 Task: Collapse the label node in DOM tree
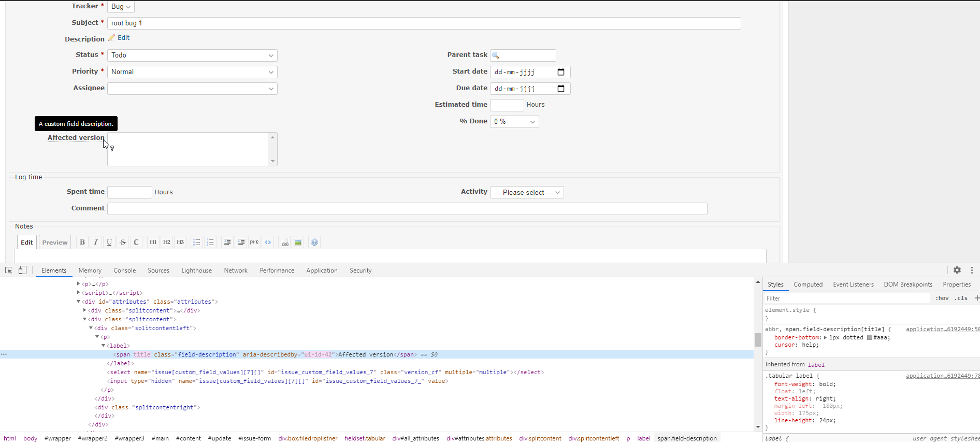(104, 346)
